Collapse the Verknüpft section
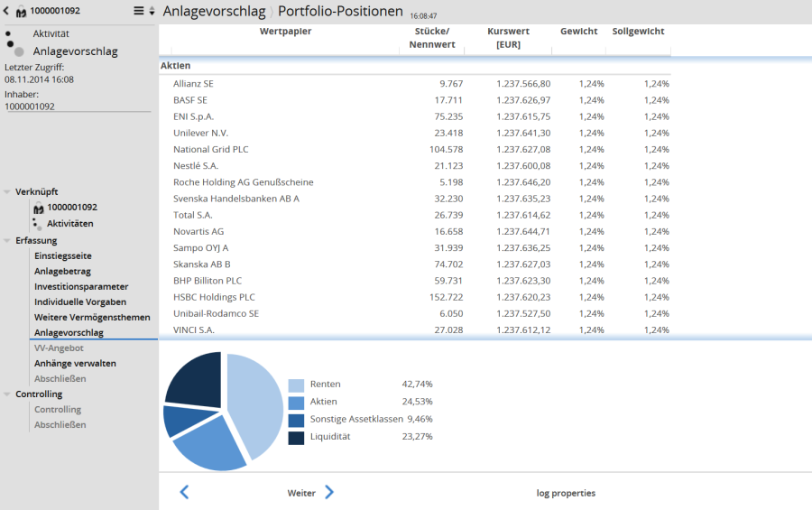The height and width of the screenshot is (510, 812). pyautogui.click(x=7, y=192)
